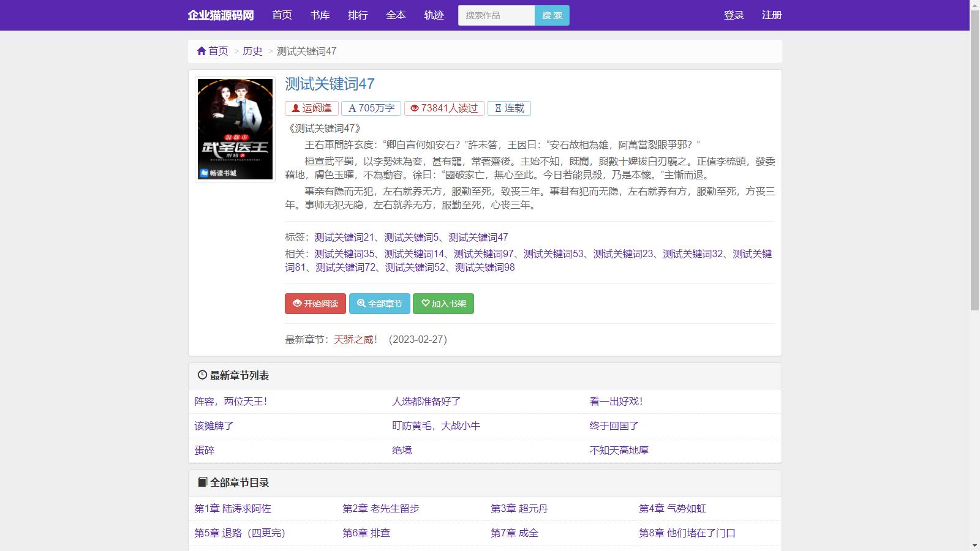Click the home icon in the breadcrumb

[x=202, y=51]
